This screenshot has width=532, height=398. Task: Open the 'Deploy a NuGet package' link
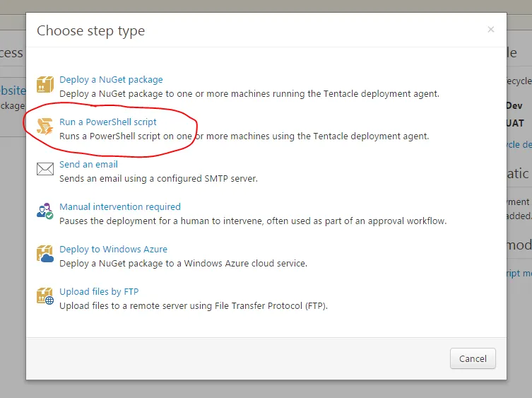pos(111,80)
